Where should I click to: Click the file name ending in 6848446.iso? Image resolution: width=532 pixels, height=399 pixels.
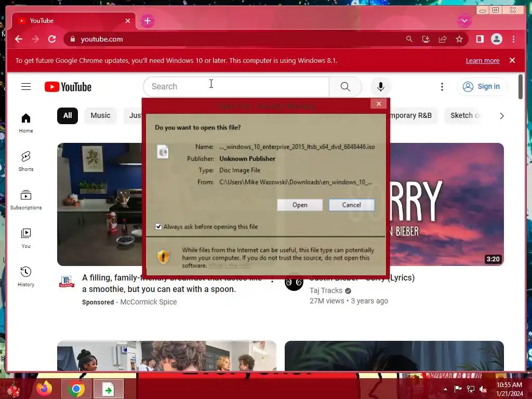point(297,147)
